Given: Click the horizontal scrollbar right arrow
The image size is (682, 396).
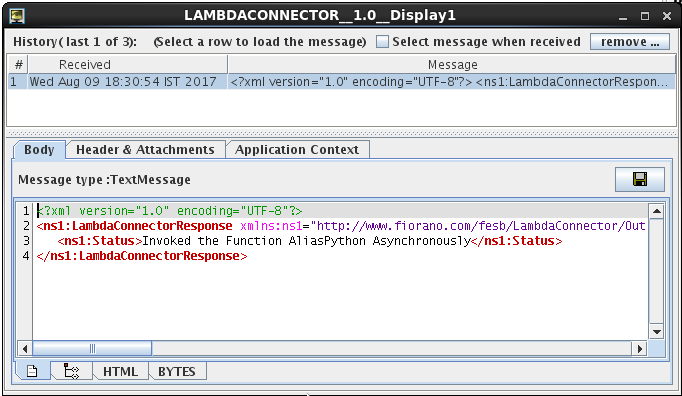Looking at the screenshot, I should point(639,349).
